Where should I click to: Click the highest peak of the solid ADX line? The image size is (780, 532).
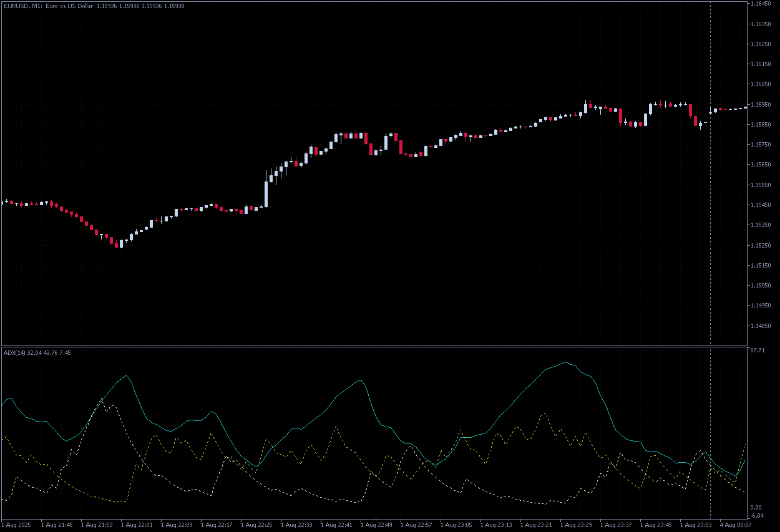pyautogui.click(x=566, y=362)
